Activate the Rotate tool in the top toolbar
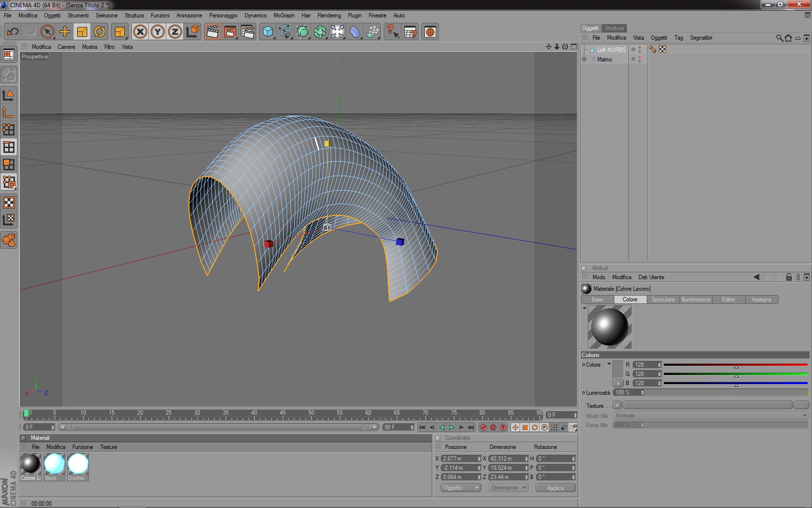The image size is (812, 508). (x=100, y=32)
